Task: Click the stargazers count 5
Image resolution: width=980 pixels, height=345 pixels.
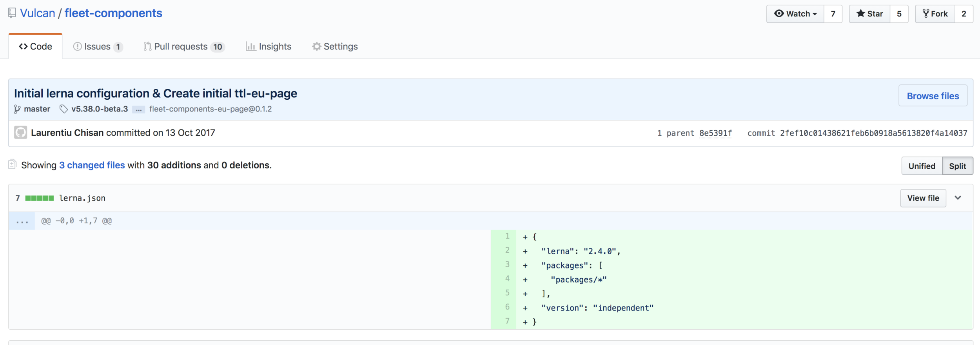Action: (899, 14)
